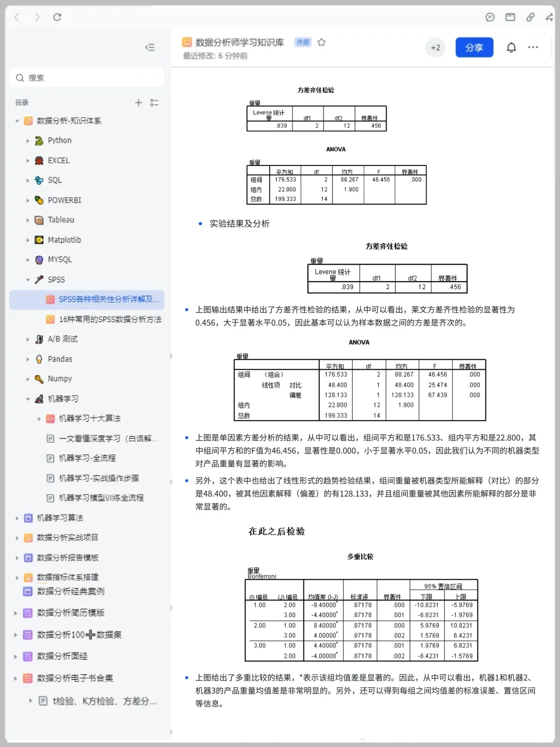
Task: Toggle the star to favorite the document
Action: 321,43
